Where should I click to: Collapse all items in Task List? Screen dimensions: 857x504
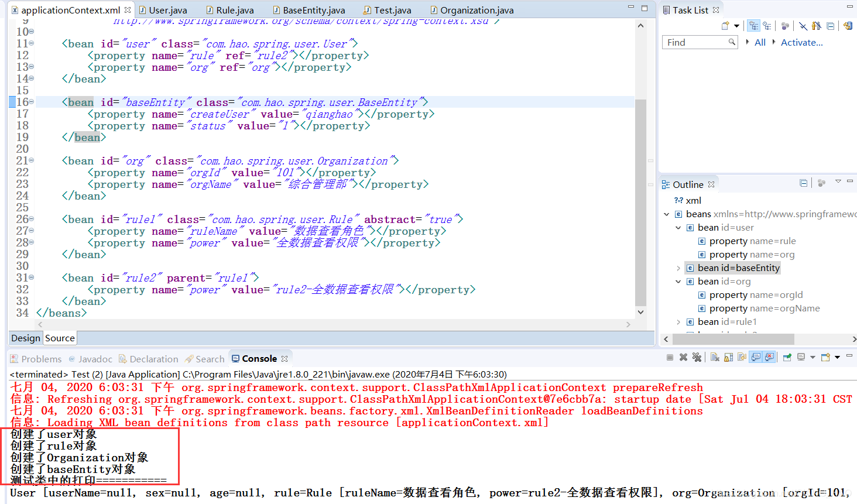[830, 26]
